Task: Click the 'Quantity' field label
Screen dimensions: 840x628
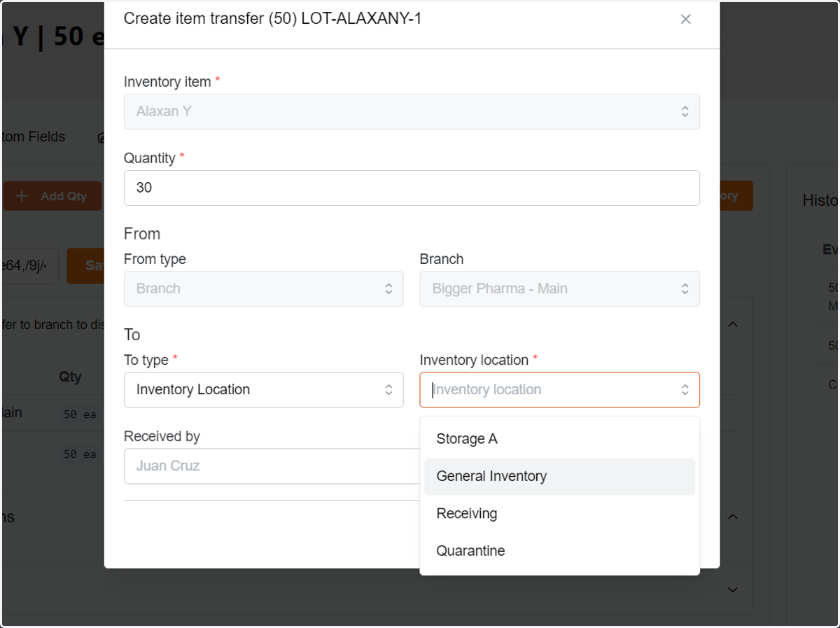Action: [150, 158]
